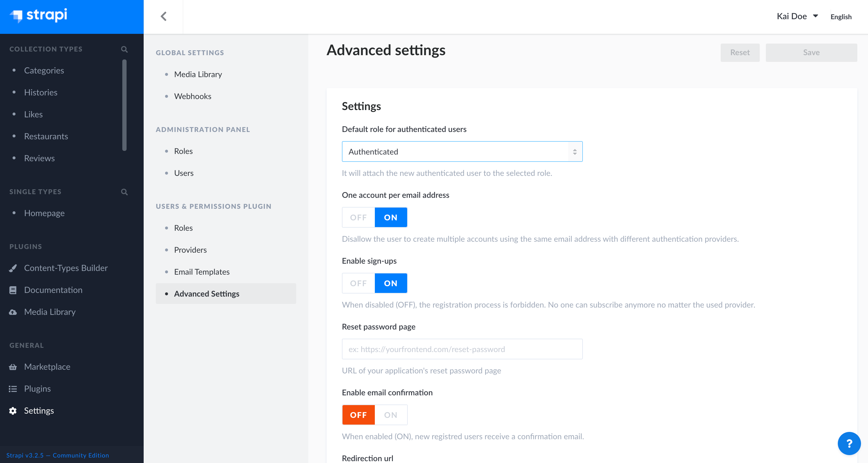The image size is (868, 463).
Task: Click the Reset button to undo changes
Action: pos(740,52)
